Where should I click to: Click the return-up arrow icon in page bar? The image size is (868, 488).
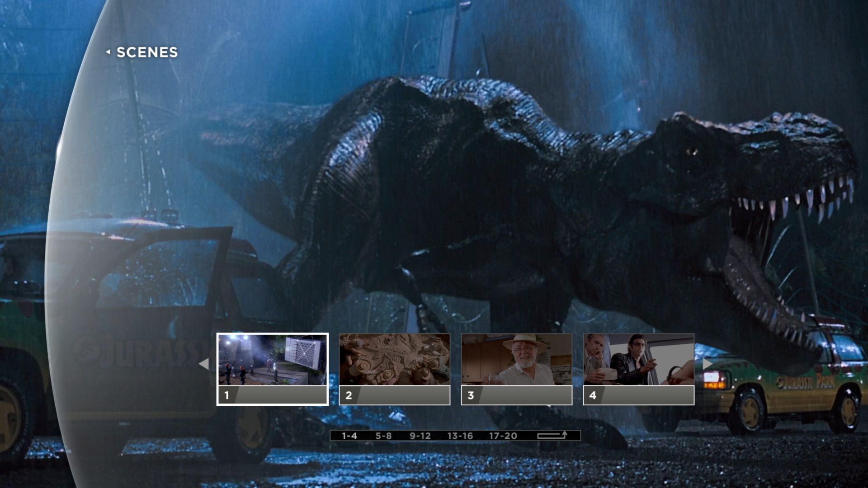click(x=552, y=435)
